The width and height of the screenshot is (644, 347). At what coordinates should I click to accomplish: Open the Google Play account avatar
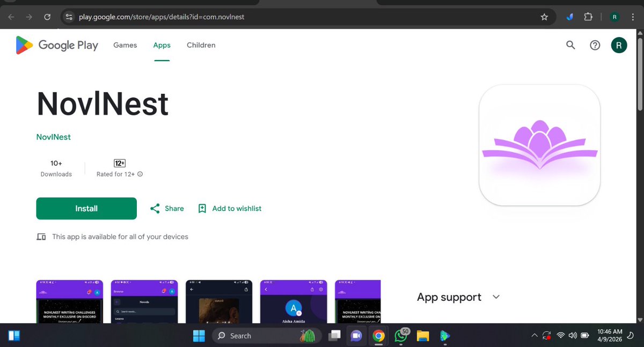619,45
